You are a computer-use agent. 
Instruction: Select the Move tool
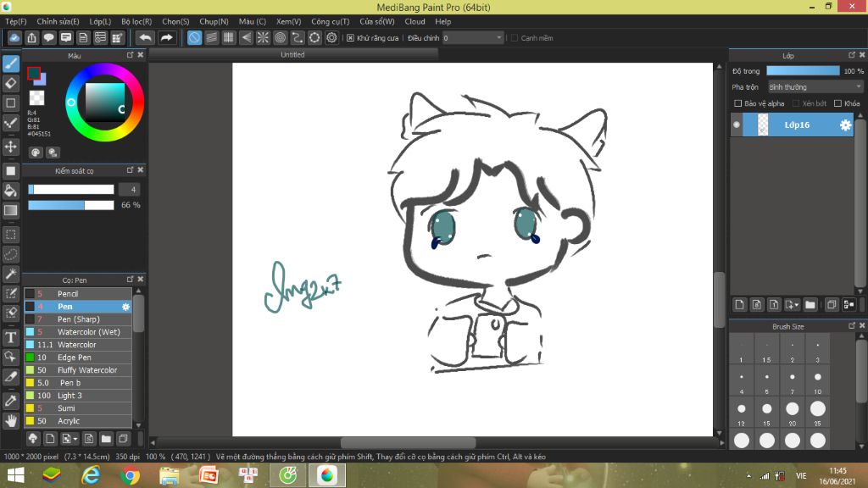pos(10,147)
